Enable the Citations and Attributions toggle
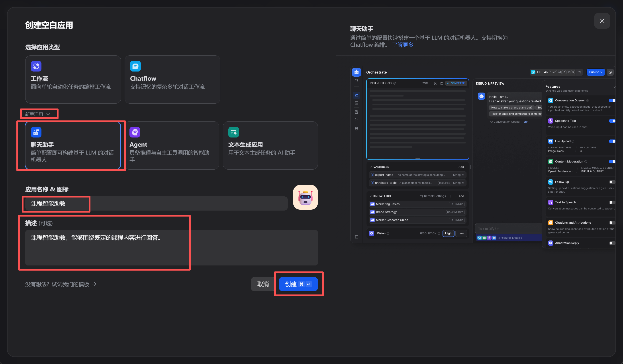The height and width of the screenshot is (364, 623). tap(612, 223)
